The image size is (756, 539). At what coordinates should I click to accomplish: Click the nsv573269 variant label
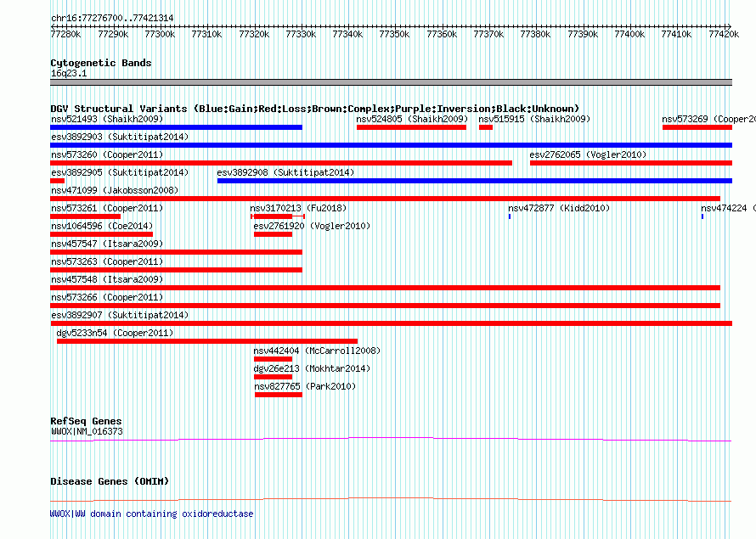pyautogui.click(x=708, y=119)
